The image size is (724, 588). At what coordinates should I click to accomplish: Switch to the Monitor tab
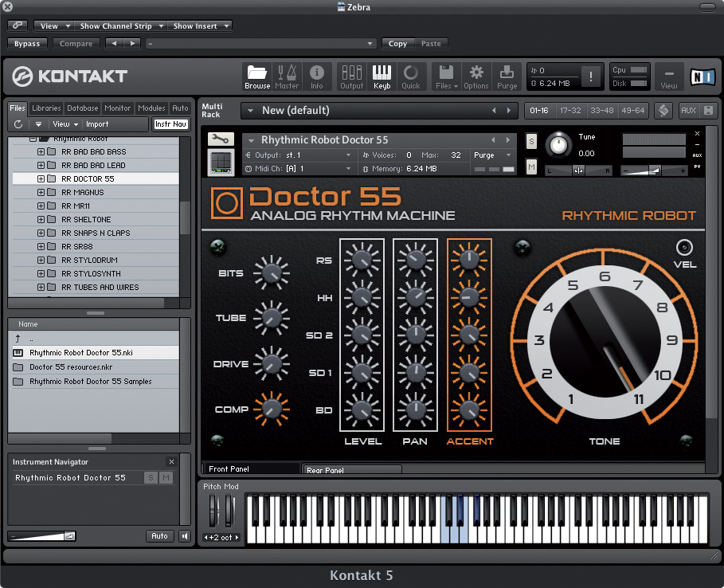tap(117, 108)
